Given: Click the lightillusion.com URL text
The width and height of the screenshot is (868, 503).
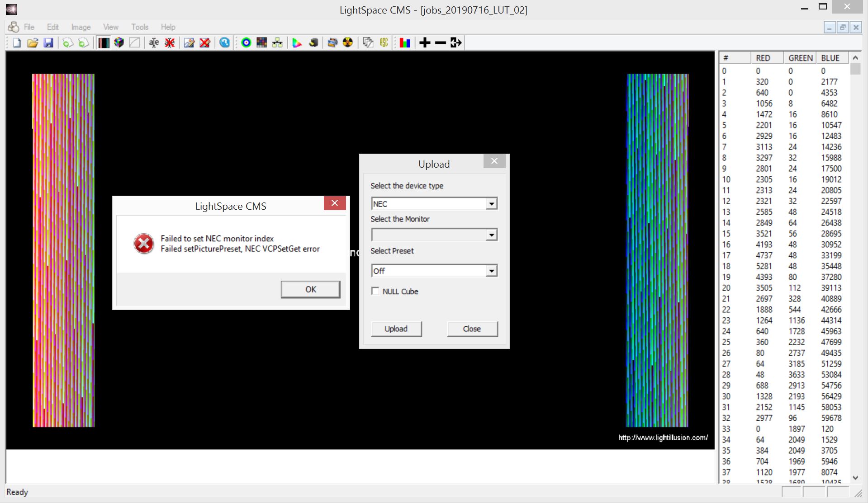Looking at the screenshot, I should [x=663, y=437].
